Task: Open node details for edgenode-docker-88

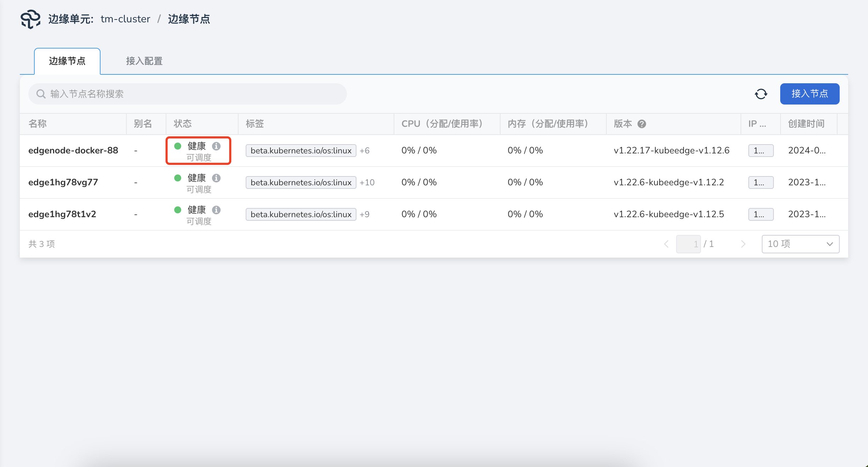Action: (73, 150)
